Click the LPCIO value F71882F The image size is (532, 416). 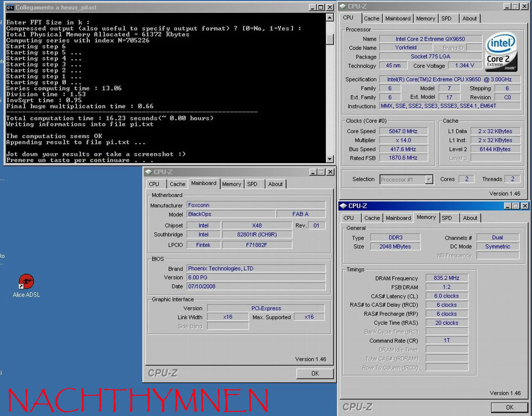257,245
